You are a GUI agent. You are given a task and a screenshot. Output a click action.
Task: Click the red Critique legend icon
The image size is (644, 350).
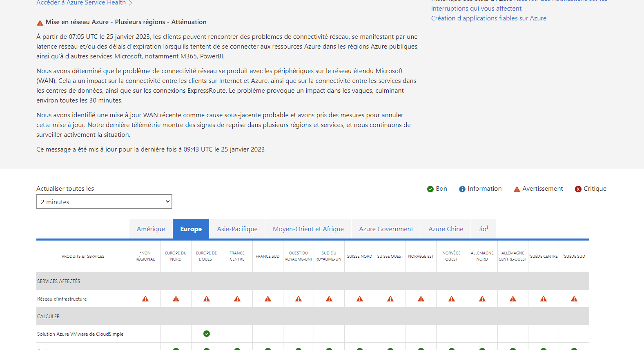[x=578, y=189]
